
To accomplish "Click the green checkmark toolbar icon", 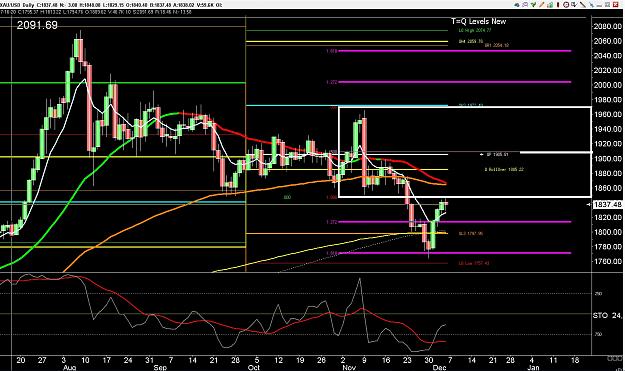I will pos(533,4).
